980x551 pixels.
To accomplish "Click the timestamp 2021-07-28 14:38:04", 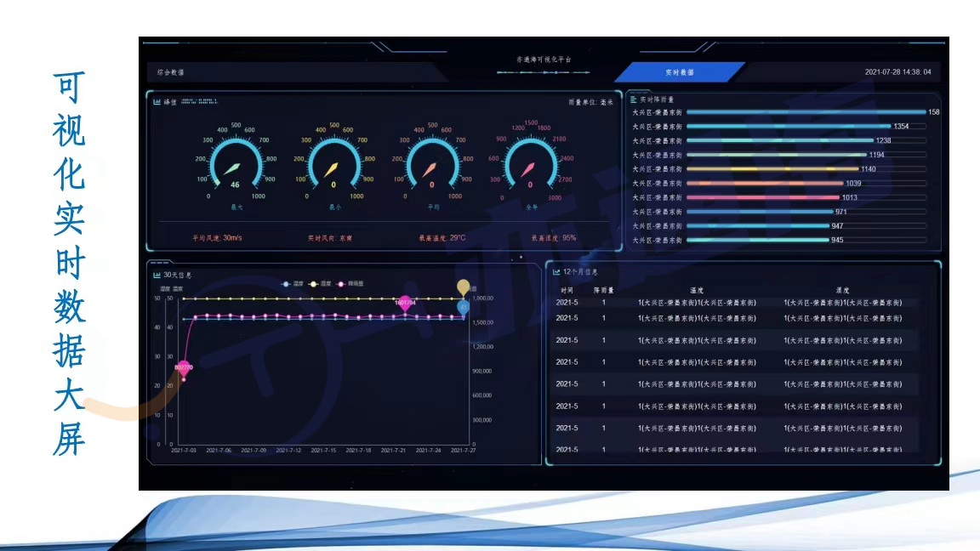I will 897,71.
